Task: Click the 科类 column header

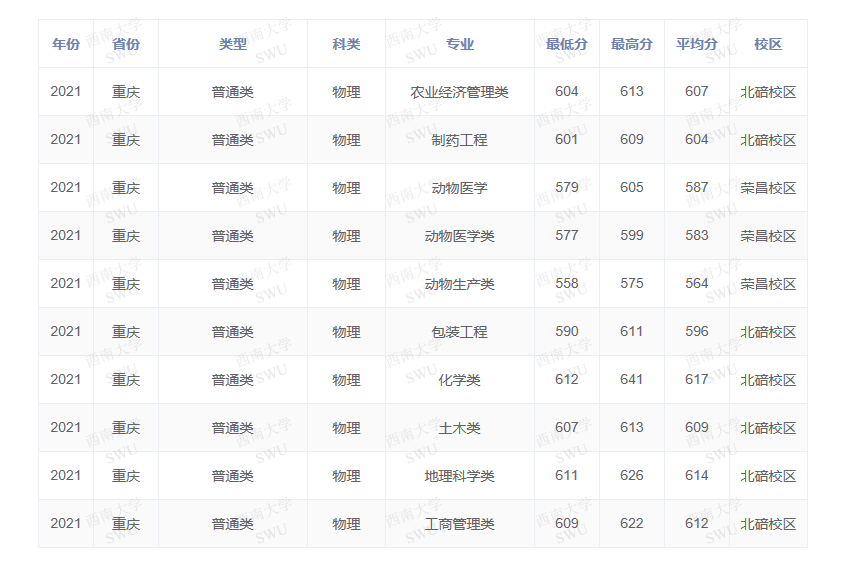Action: coord(346,44)
